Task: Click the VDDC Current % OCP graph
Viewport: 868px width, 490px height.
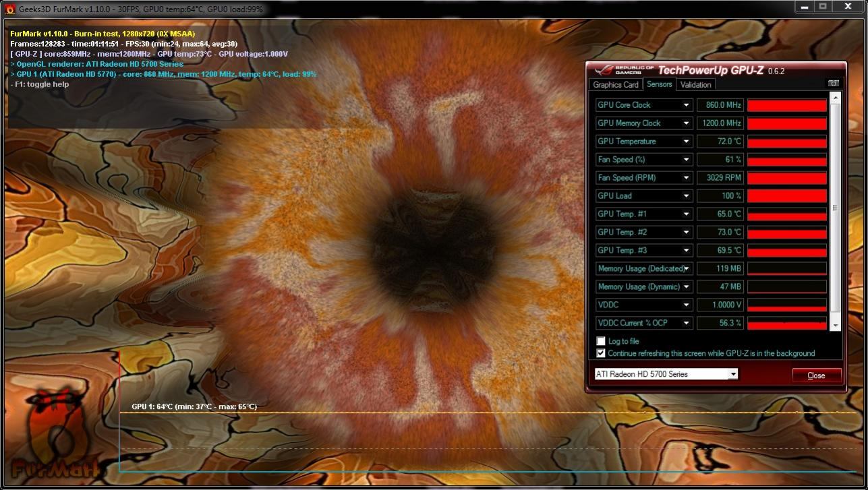Action: coord(787,324)
